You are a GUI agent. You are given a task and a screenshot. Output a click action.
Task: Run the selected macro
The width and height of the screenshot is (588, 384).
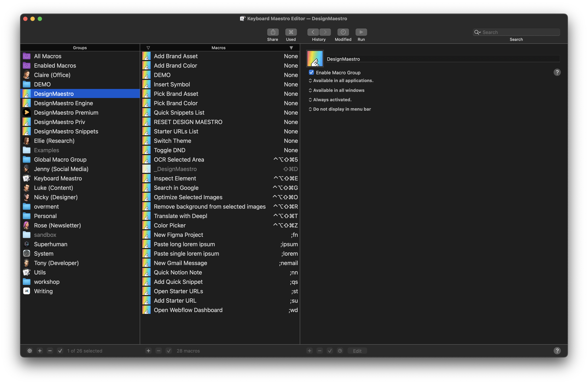click(361, 32)
